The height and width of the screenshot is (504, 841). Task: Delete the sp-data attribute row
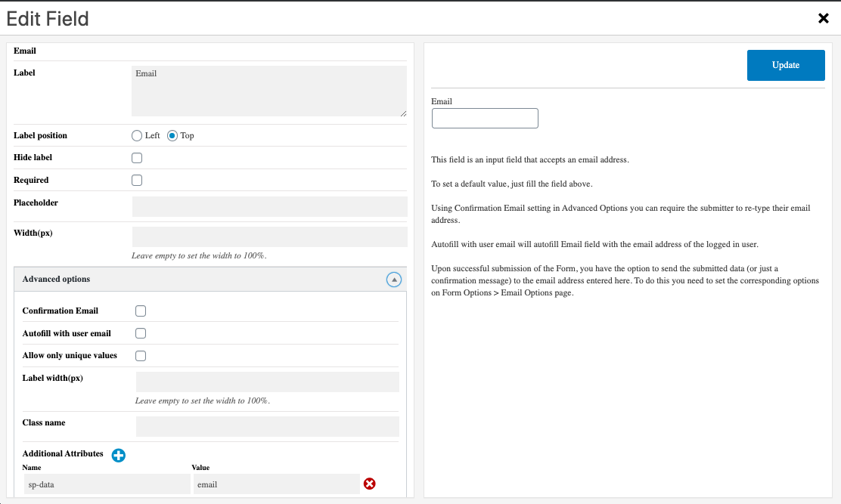[x=369, y=484]
